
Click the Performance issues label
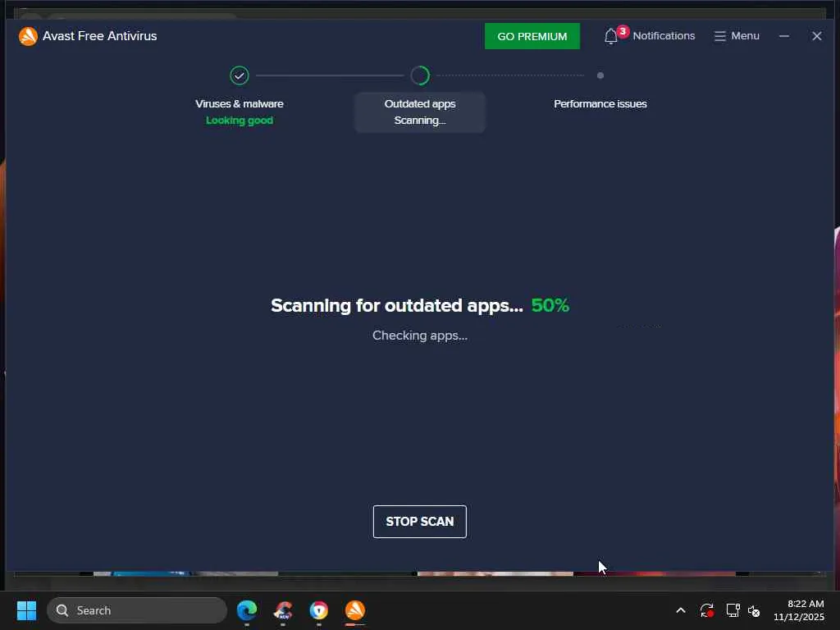[600, 104]
